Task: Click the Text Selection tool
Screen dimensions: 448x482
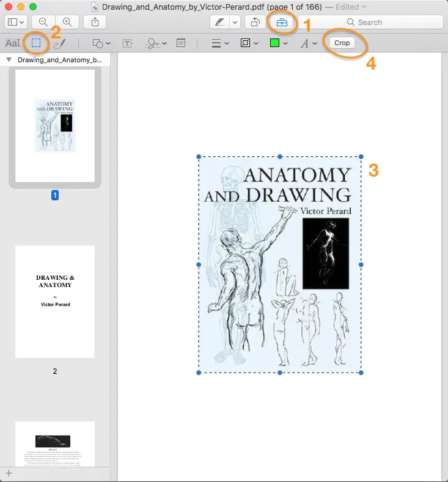Action: 13,43
